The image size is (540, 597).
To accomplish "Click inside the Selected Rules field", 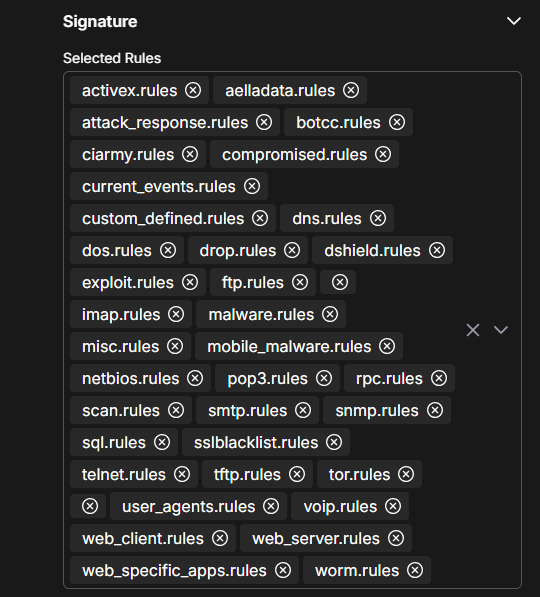I will coord(292,330).
